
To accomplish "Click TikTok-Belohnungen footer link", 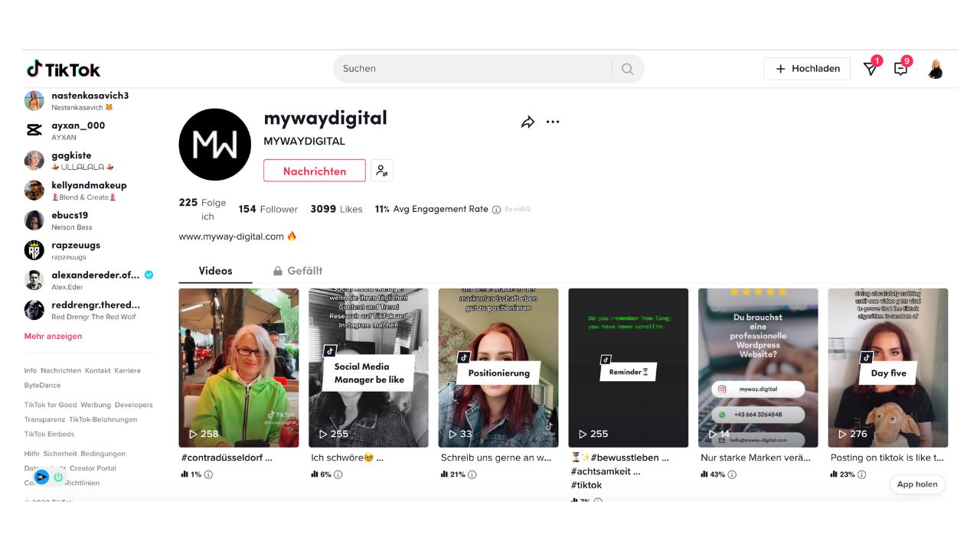I will tap(103, 419).
